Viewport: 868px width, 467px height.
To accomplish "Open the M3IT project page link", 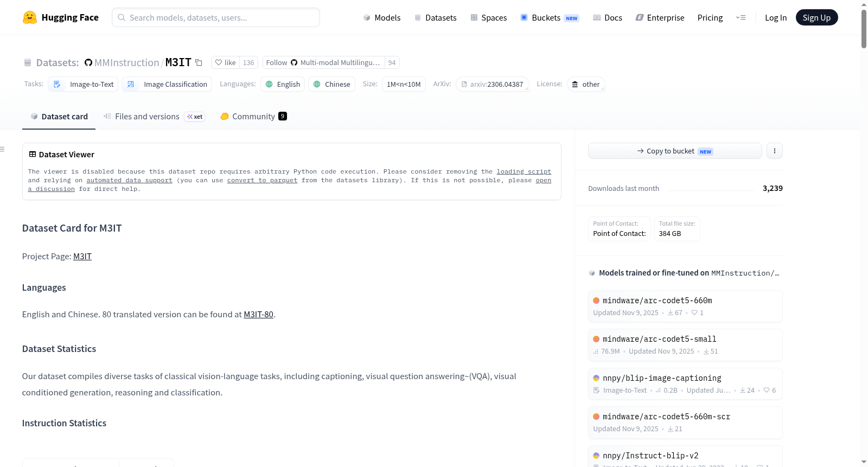I will [x=82, y=256].
